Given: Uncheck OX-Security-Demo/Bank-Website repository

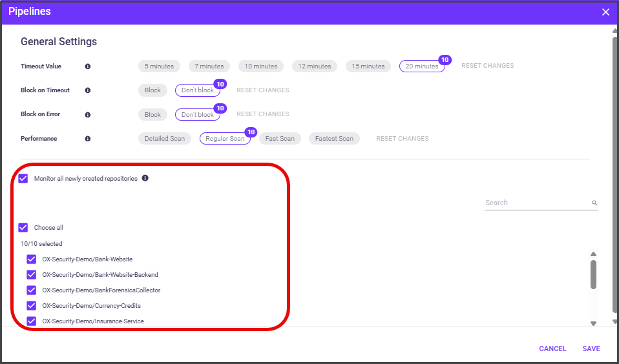Looking at the screenshot, I should (x=31, y=259).
